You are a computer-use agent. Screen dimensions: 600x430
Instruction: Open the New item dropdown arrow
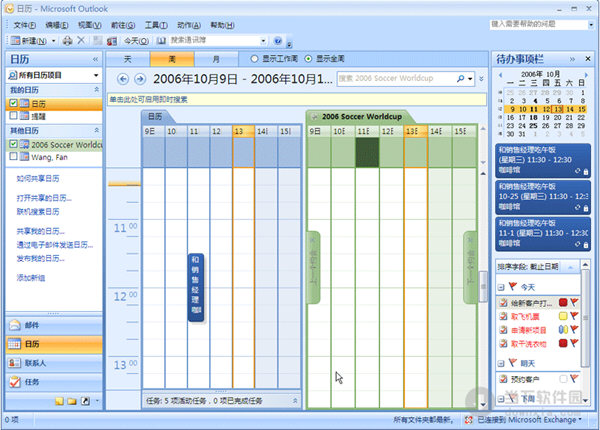50,40
